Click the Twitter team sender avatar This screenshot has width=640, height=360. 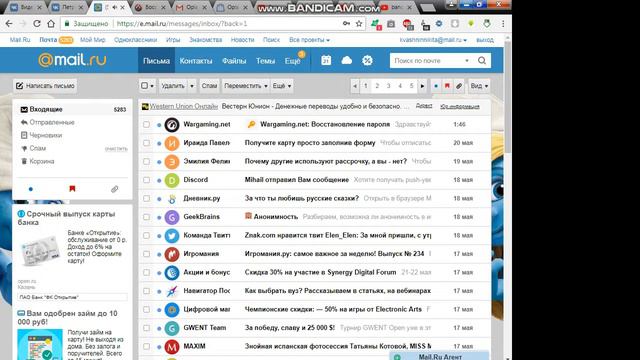(x=172, y=236)
